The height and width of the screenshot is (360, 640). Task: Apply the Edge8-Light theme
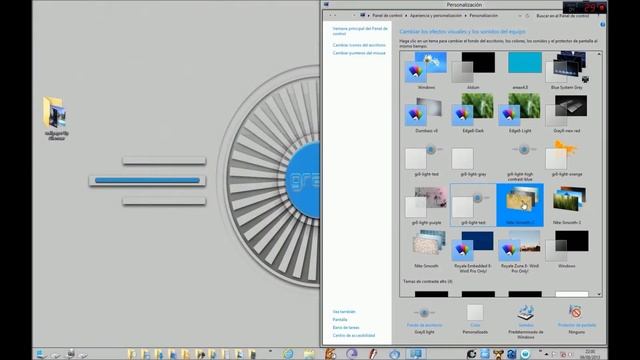click(520, 113)
